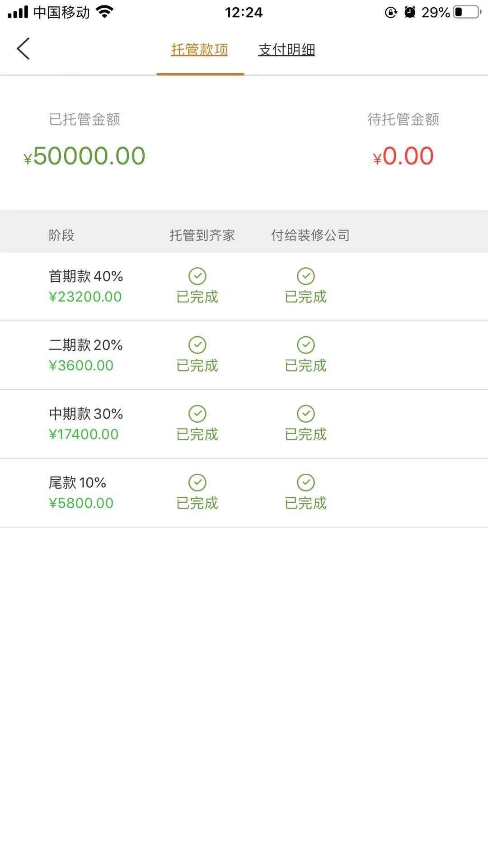
Task: Tap 二期款 付给装修公司 completed checkmark
Action: [x=306, y=345]
